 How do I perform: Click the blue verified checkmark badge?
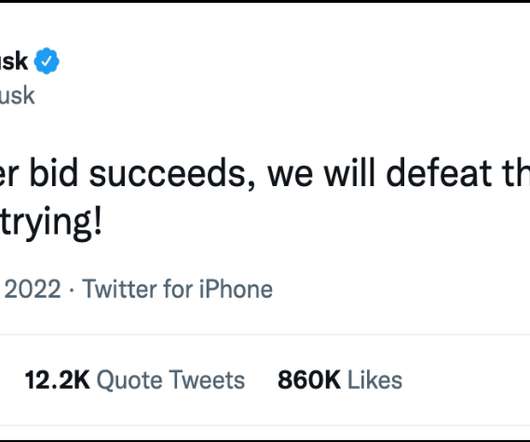click(47, 61)
